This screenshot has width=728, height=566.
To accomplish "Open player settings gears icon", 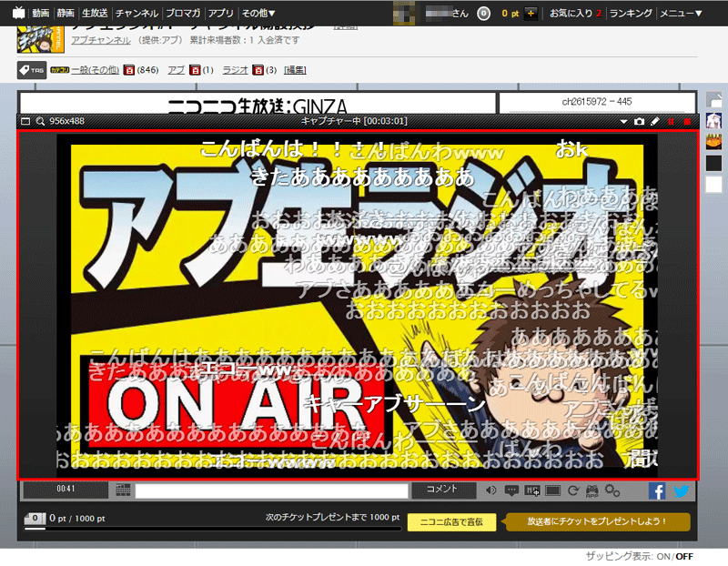I will tap(612, 490).
